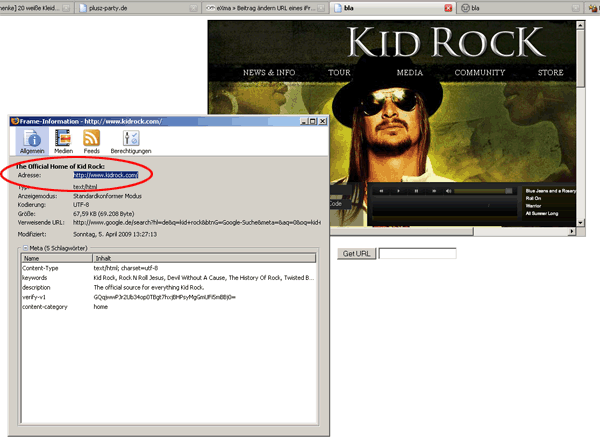Switch to the 20 weiße Kleid browser tab
The width and height of the screenshot is (600, 448).
coord(36,8)
